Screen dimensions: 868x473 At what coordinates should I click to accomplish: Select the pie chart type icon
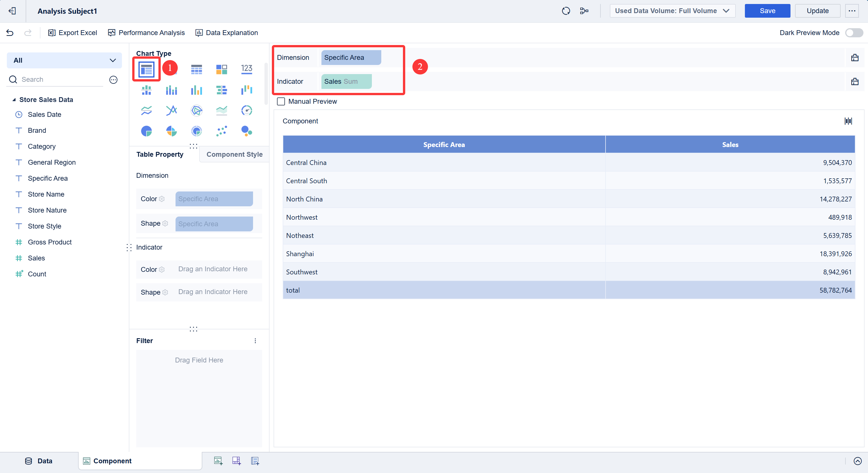[146, 131]
